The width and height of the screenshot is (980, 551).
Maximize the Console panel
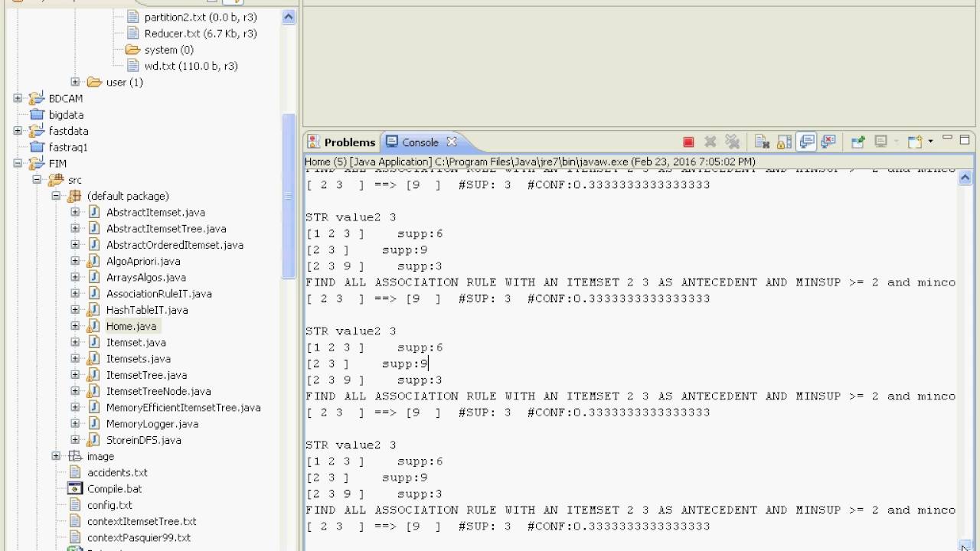pos(965,139)
